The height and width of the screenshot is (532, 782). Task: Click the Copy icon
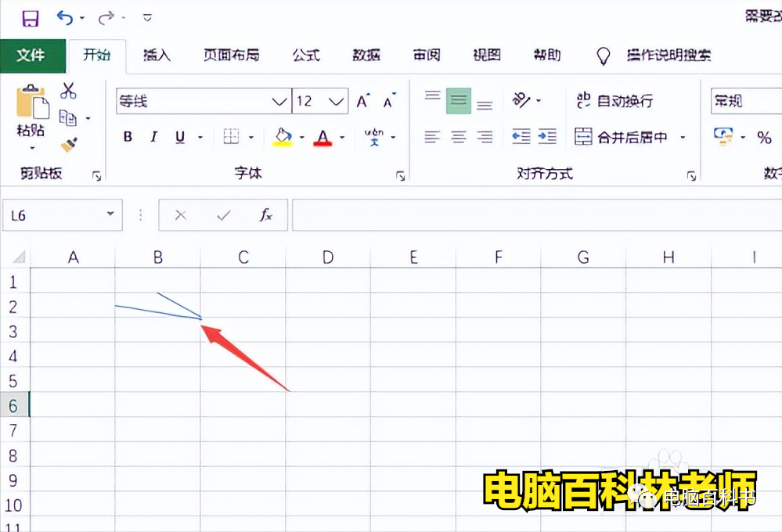tap(68, 118)
